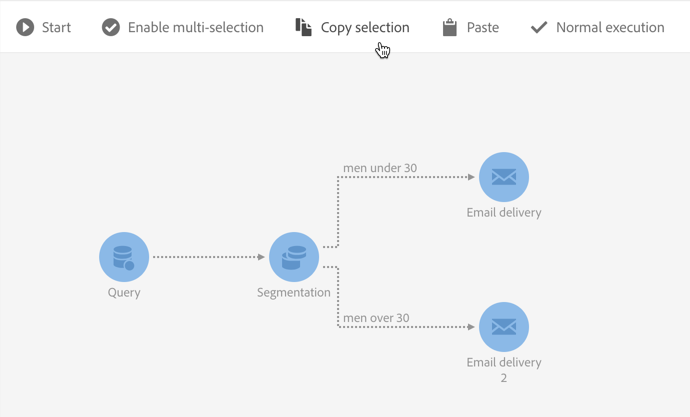Select the Query activity node
Viewport: 690px width, 417px height.
[124, 256]
